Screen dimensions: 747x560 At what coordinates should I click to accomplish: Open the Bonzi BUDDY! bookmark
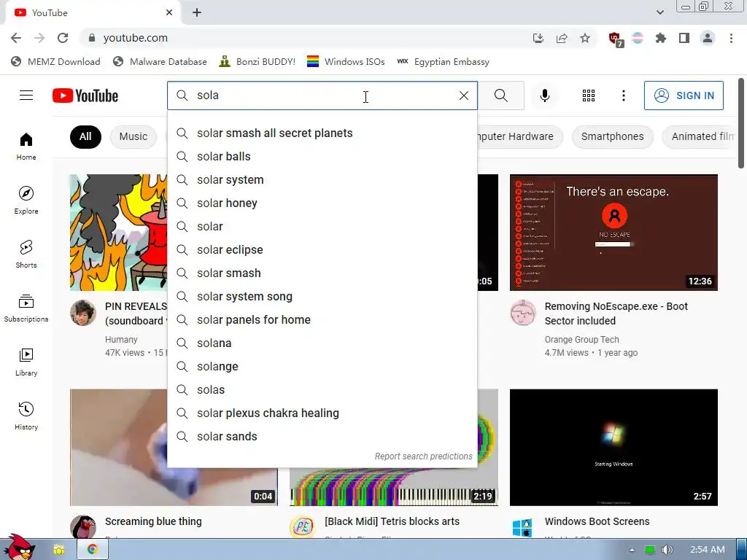click(258, 62)
